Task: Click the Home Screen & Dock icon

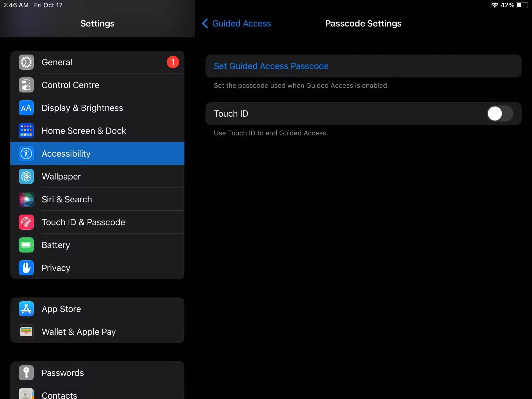Action: click(26, 131)
